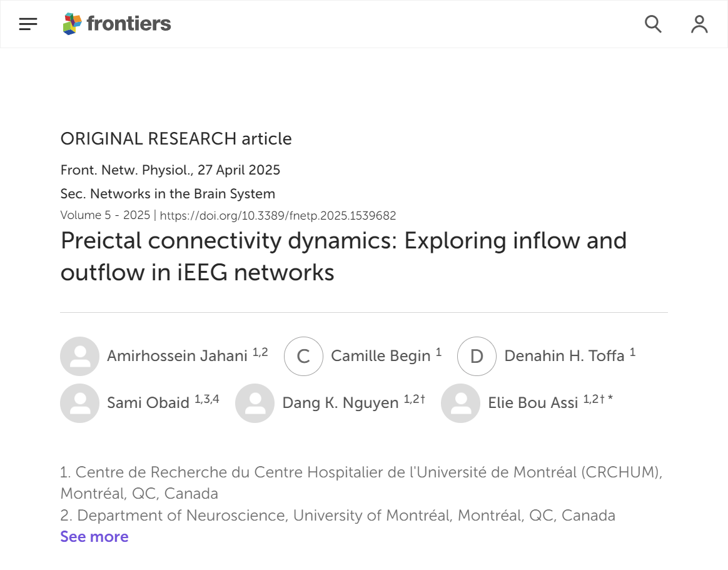Open author Dang K. Nguyen's name link

pyautogui.click(x=340, y=403)
